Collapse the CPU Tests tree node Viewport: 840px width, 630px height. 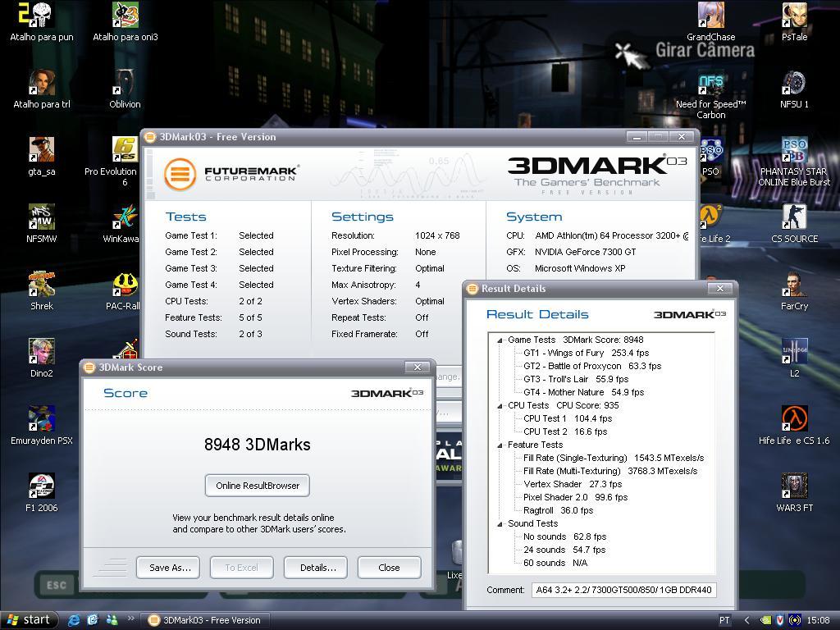point(500,406)
